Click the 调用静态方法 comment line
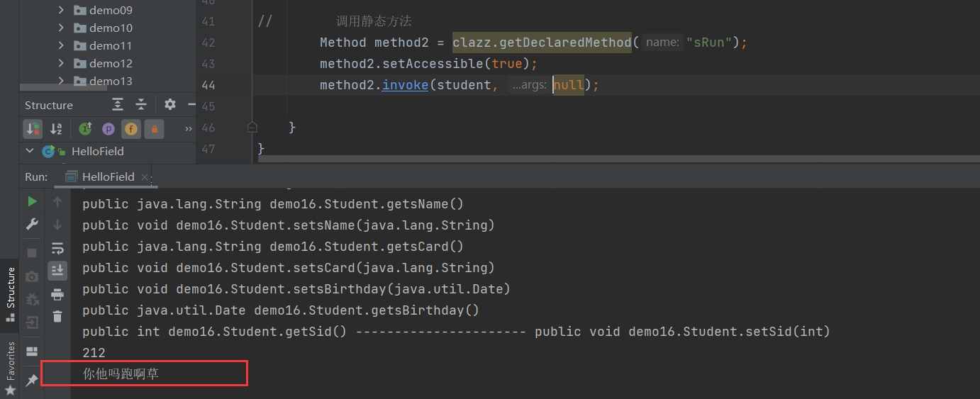Viewport: 980px width, 399px height. 374,21
